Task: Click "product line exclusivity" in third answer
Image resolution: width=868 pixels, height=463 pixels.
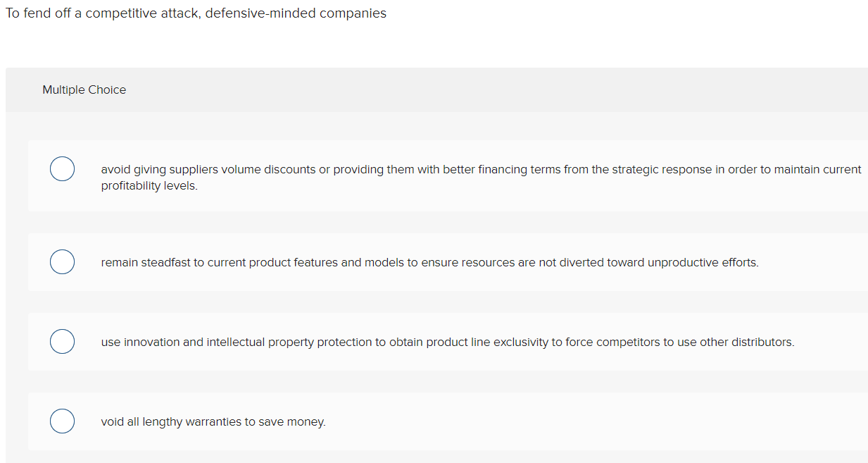Action: (x=487, y=342)
